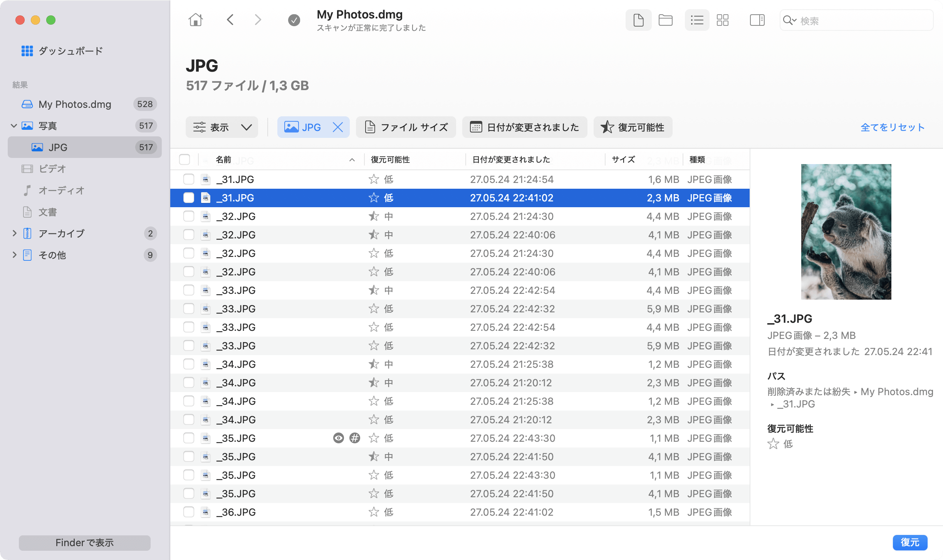The width and height of the screenshot is (943, 560).
Task: Collapse the 写真 tree section
Action: pyautogui.click(x=14, y=126)
